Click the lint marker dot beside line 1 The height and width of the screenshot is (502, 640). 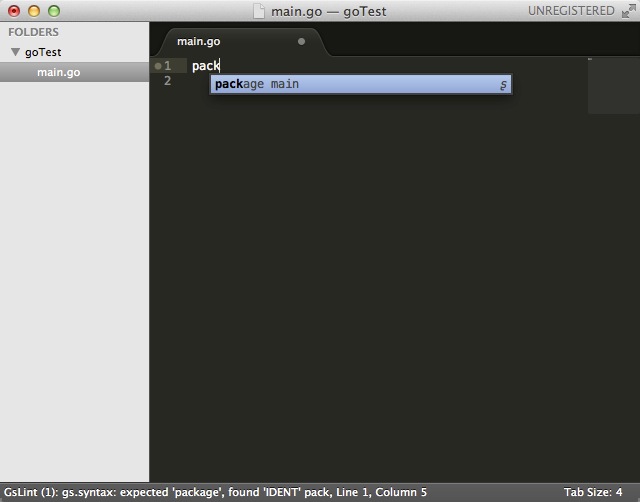[x=158, y=66]
